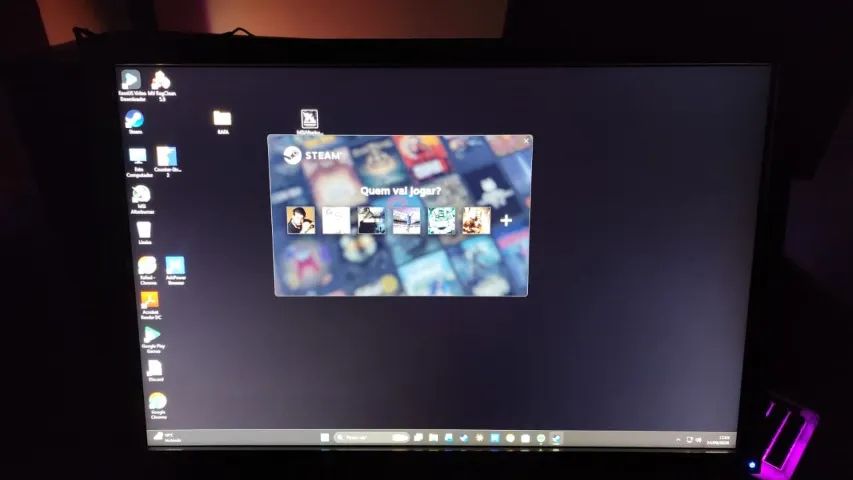Open the network status tray icon
The height and width of the screenshot is (480, 853).
point(689,440)
